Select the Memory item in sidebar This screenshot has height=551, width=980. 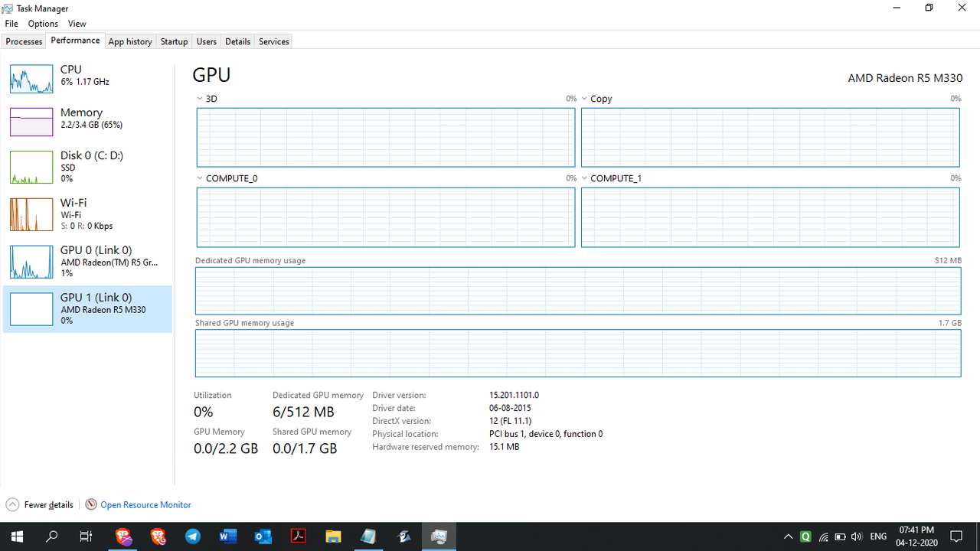[87, 121]
